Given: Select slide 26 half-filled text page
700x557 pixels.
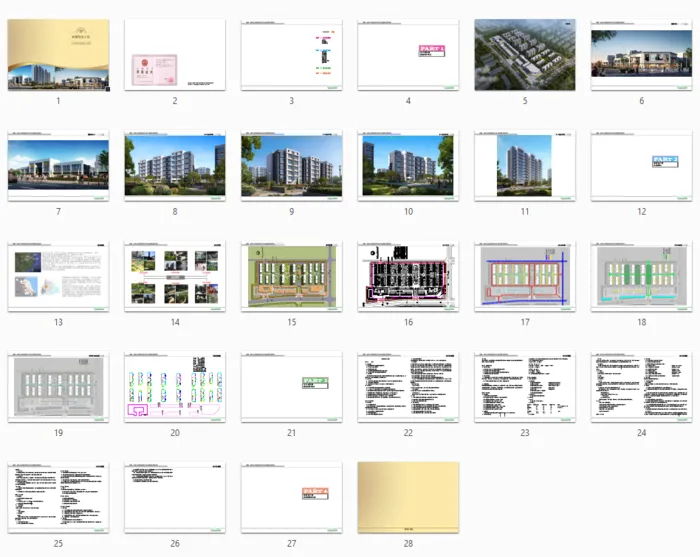Looking at the screenshot, I should 175,497.
